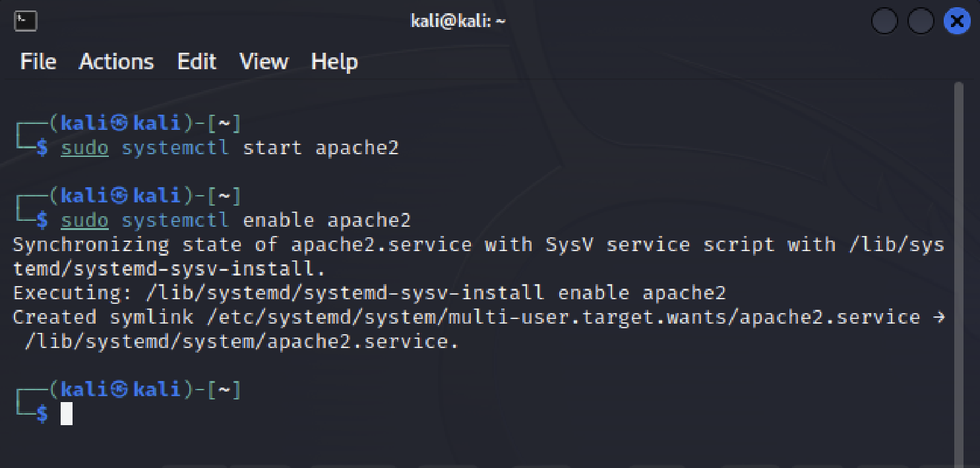Click the Executing: output line label
Screen dimensions: 980x468
[73, 293]
